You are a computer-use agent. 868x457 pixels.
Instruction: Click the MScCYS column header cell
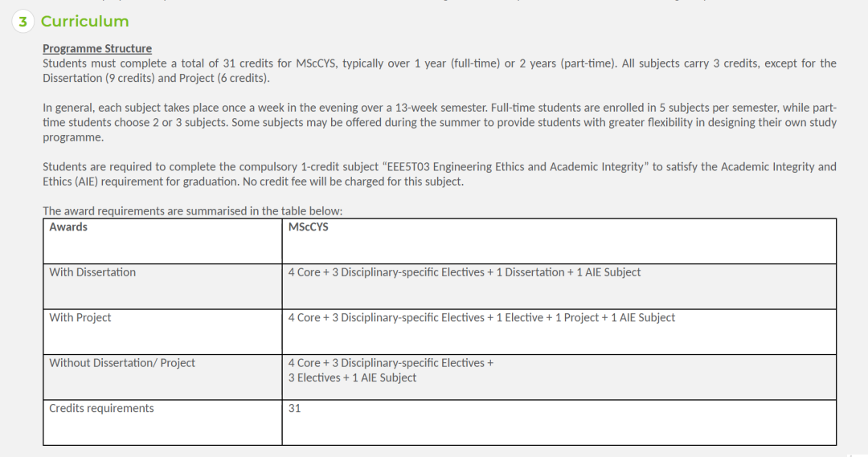(x=309, y=227)
